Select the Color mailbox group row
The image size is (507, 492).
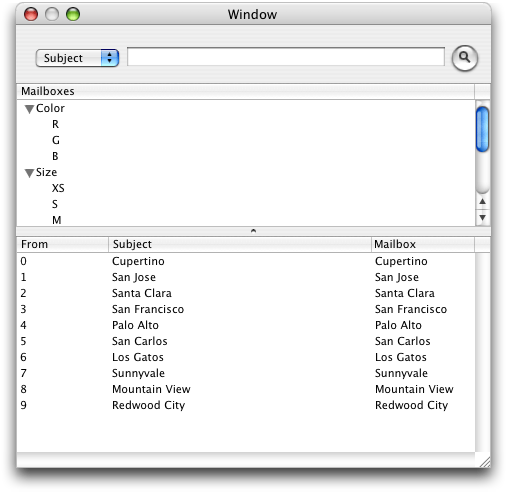coord(245,108)
